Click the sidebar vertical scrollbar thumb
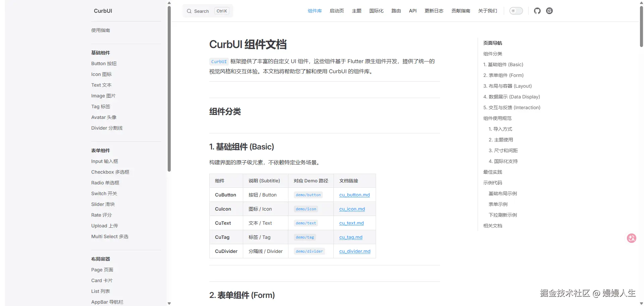Image resolution: width=644 pixels, height=306 pixels. tap(169, 89)
